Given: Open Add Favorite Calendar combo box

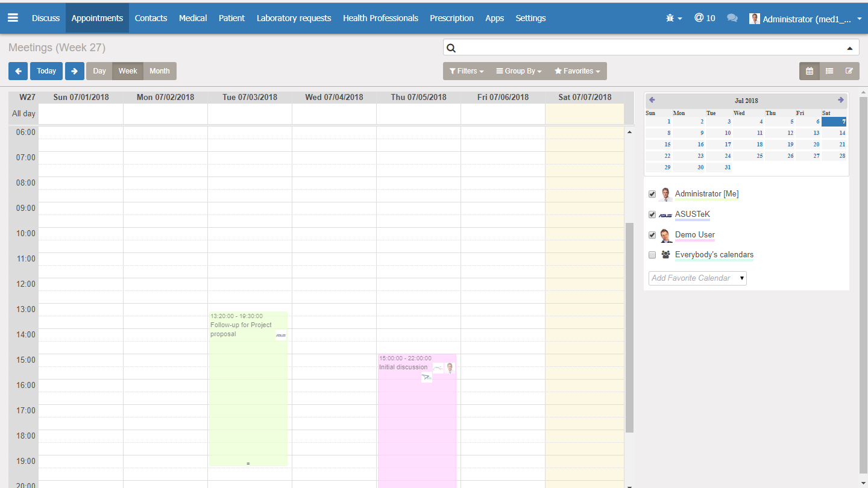Looking at the screenshot, I should (697, 278).
